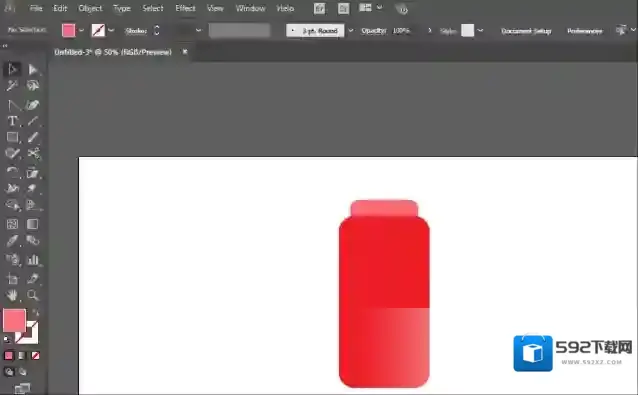Screen dimensions: 638x395
Task: Open Adobe Stock from the menu bar icon
Action: 343,9
